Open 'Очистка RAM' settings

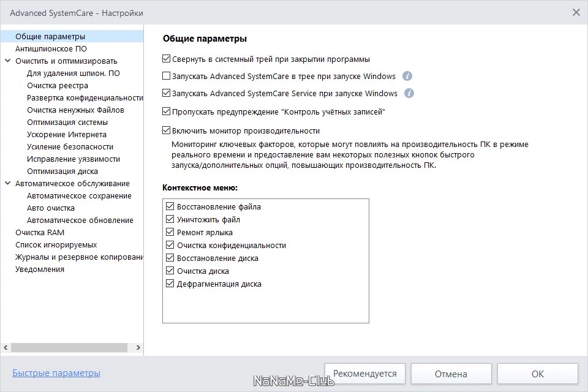40,233
